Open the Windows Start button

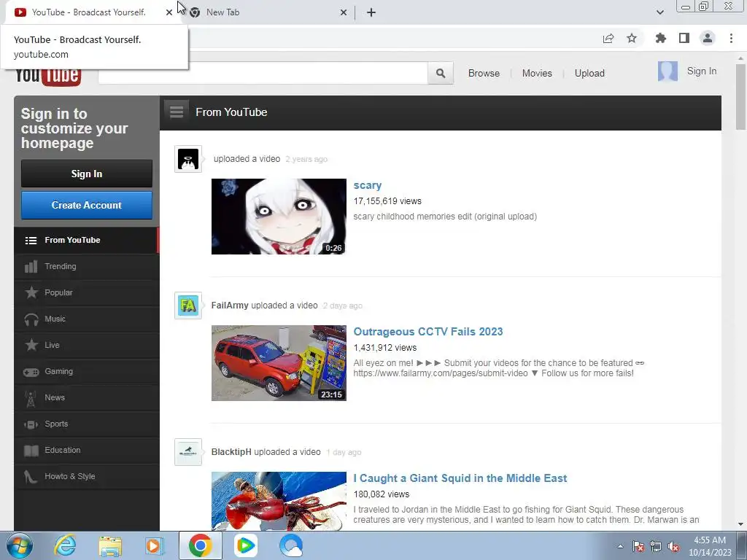20,545
